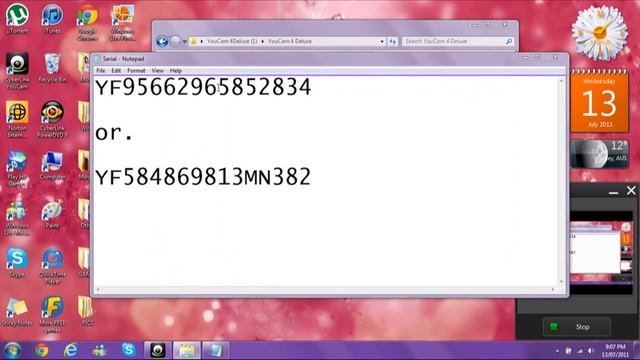Open the PICS folder on the desktop
The height and width of the screenshot is (360, 640).
pos(87,311)
